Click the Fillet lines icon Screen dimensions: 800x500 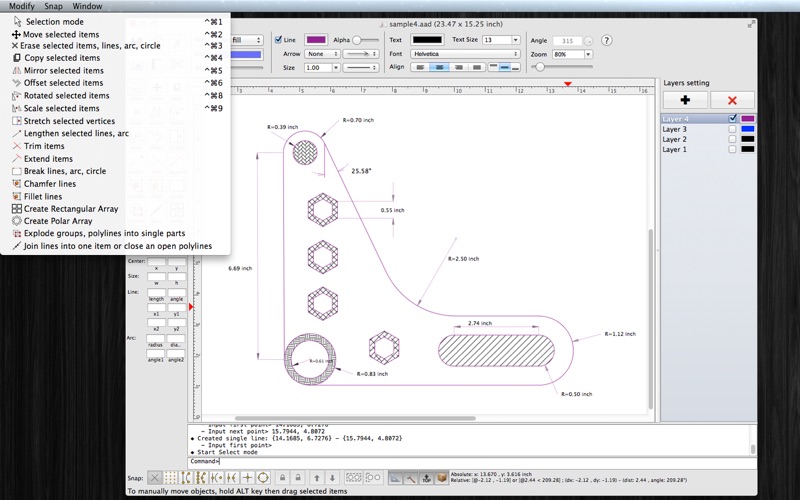tap(17, 196)
